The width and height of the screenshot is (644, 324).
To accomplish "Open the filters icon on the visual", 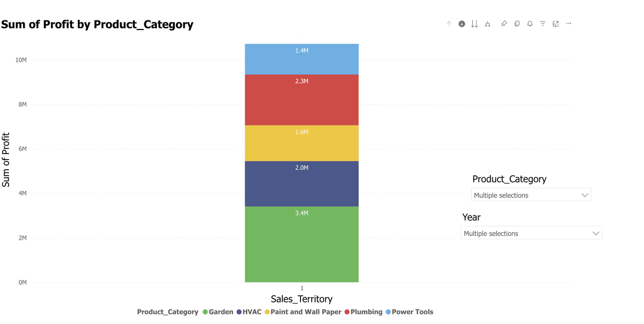I will [x=542, y=24].
